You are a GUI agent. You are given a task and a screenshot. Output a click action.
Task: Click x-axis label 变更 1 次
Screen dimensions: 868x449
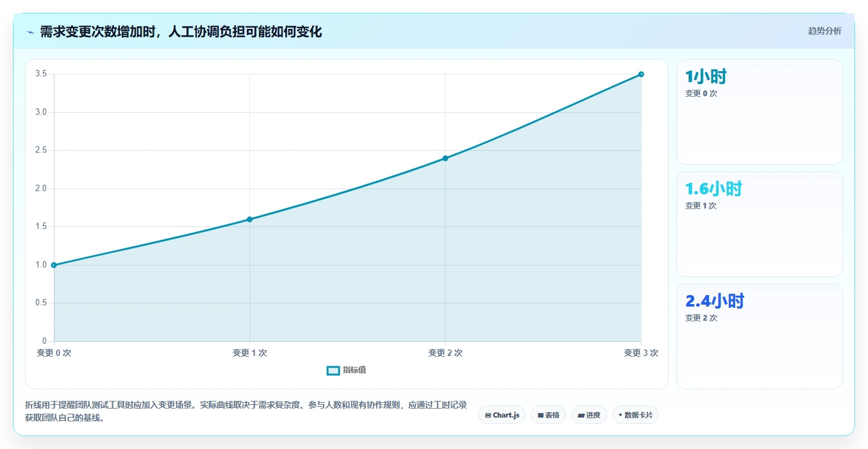(x=249, y=353)
